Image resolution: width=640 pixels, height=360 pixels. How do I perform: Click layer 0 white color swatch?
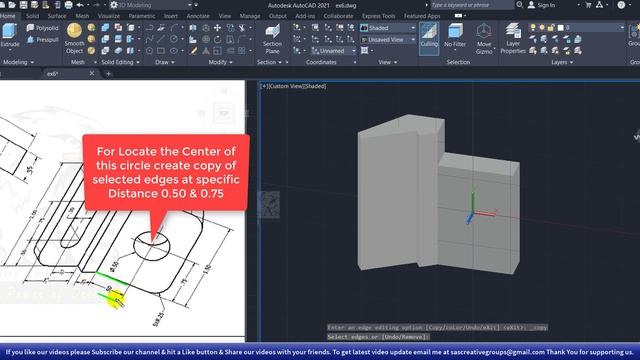(x=560, y=27)
